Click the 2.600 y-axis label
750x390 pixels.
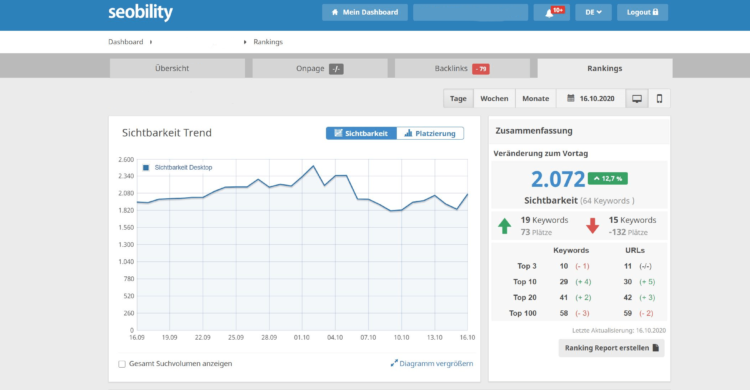pos(126,160)
